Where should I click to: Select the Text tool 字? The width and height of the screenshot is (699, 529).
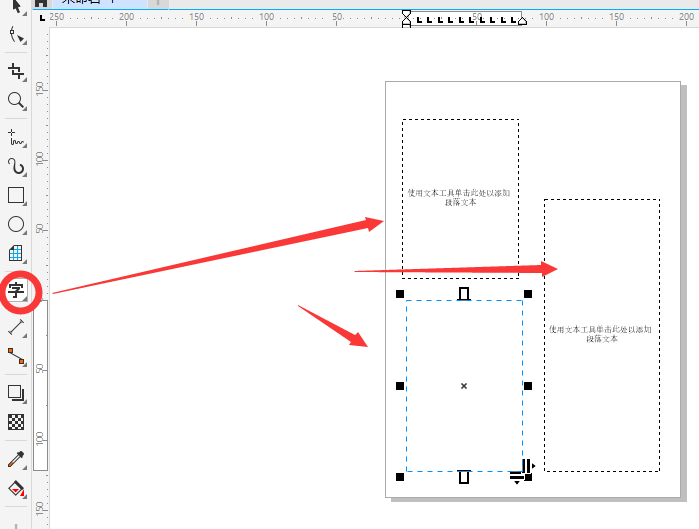click(16, 291)
